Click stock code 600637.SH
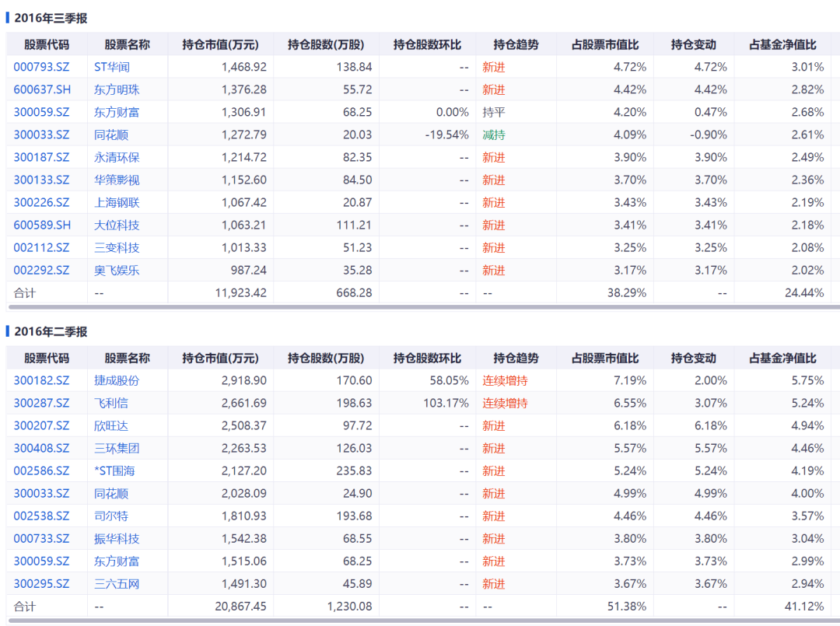The image size is (840, 626). pyautogui.click(x=42, y=89)
